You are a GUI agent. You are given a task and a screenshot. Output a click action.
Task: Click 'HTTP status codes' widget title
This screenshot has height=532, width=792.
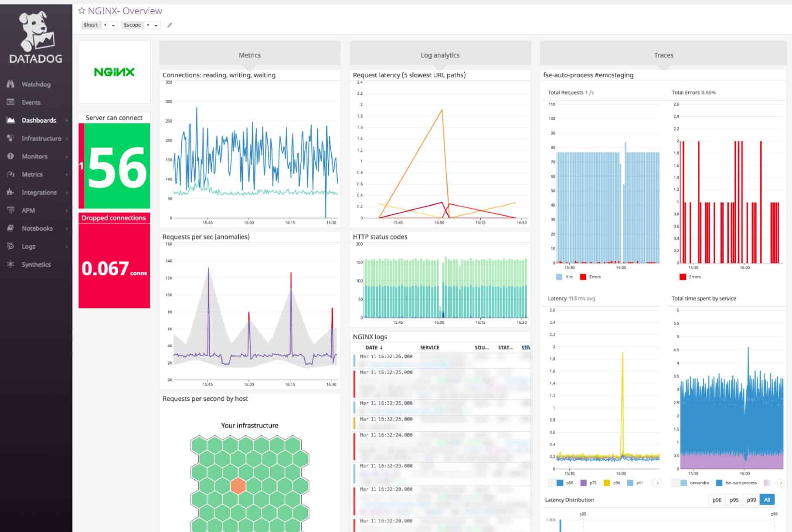click(x=380, y=237)
